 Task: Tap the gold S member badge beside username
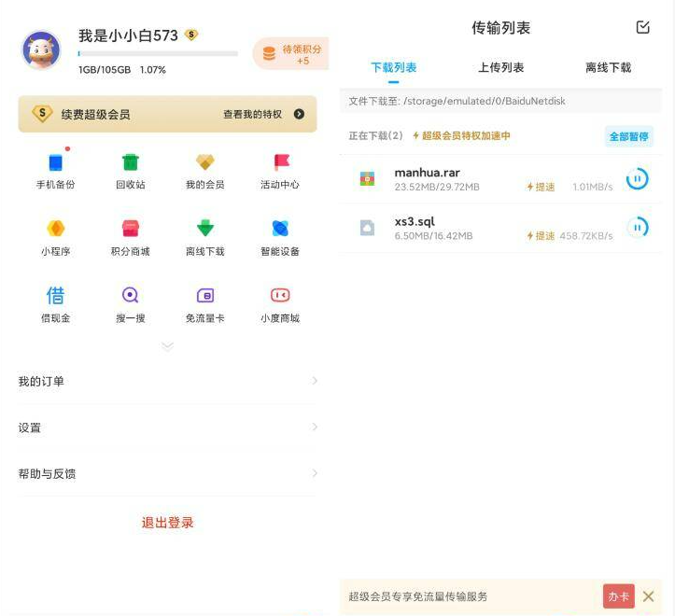click(191, 35)
